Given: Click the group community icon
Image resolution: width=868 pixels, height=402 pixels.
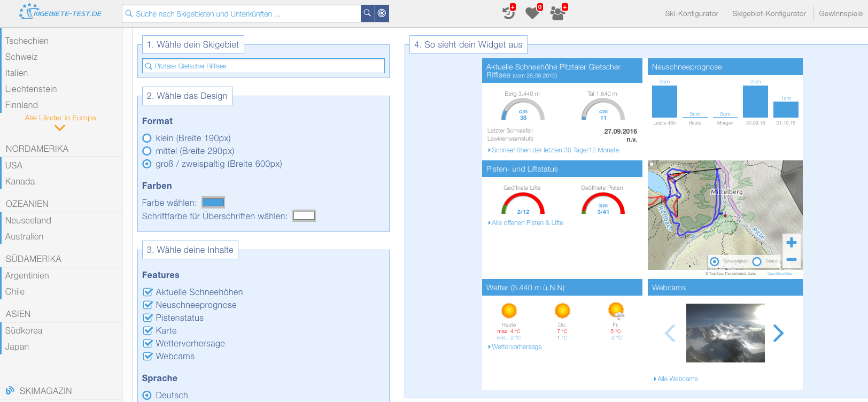Looking at the screenshot, I should (557, 13).
